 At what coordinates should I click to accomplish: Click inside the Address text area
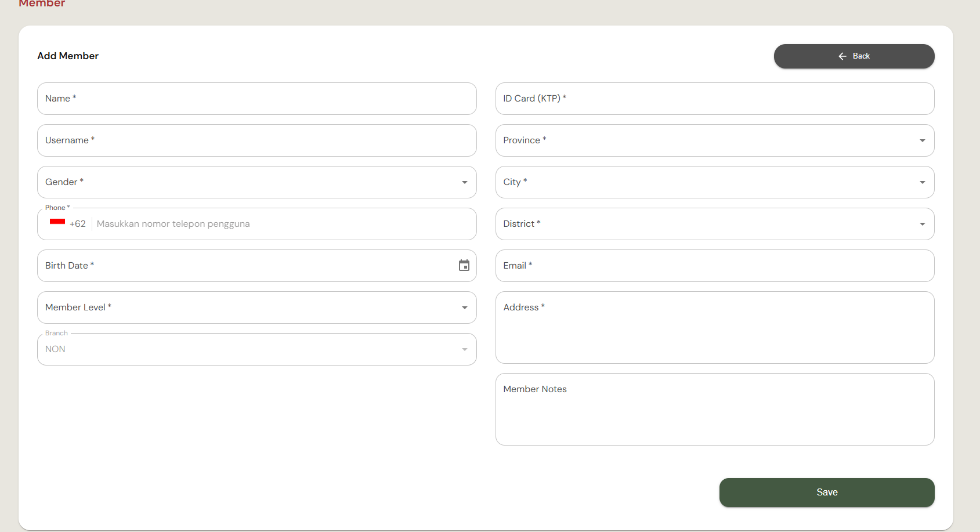pos(715,328)
